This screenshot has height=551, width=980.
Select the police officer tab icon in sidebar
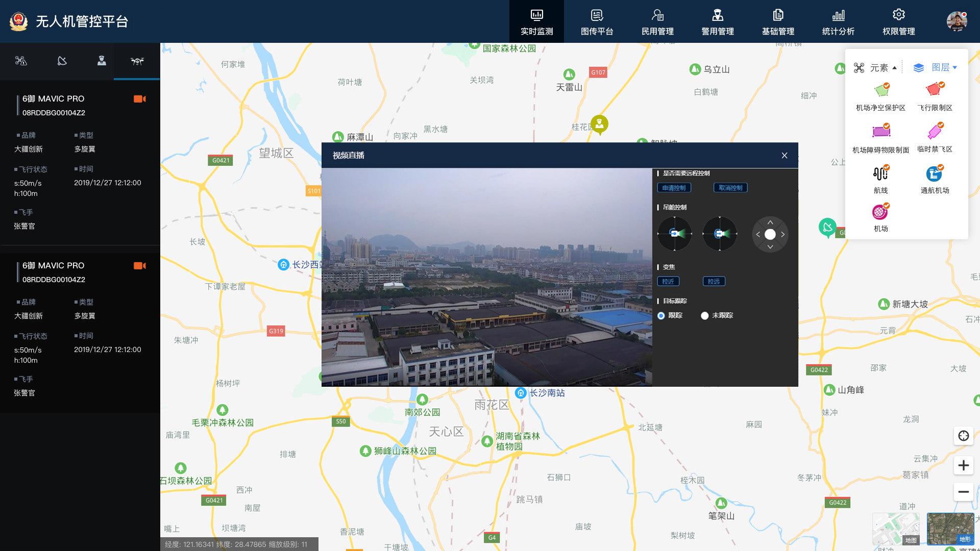coord(102,61)
